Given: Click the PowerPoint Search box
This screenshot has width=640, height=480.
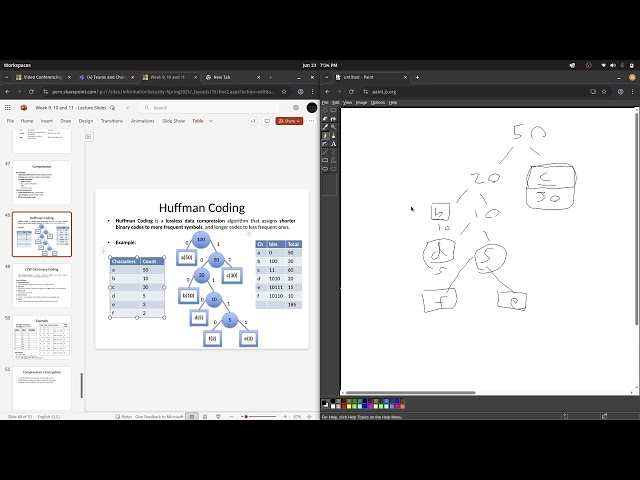Looking at the screenshot, I should tap(210, 108).
